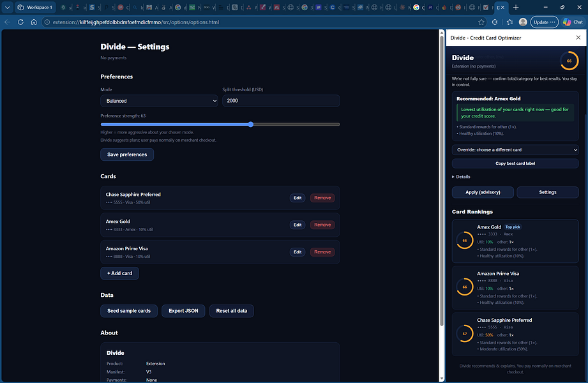Remove the Chase Sapphire Preferred card

322,198
